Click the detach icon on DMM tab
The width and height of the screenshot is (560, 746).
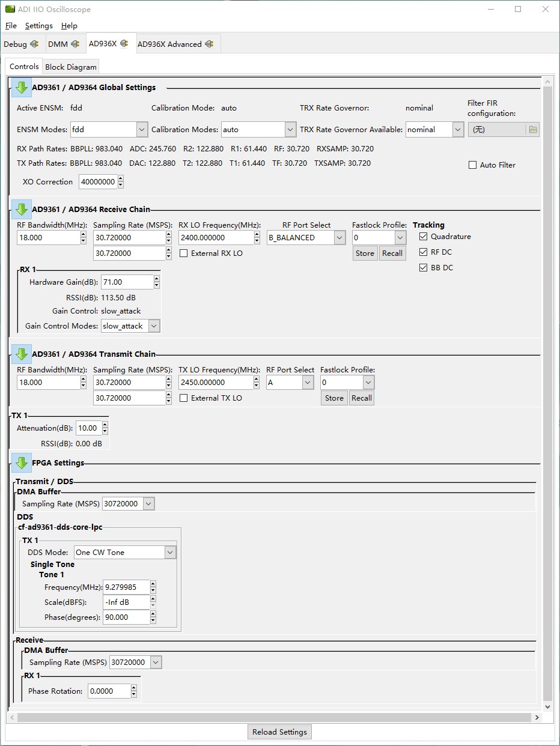[75, 44]
